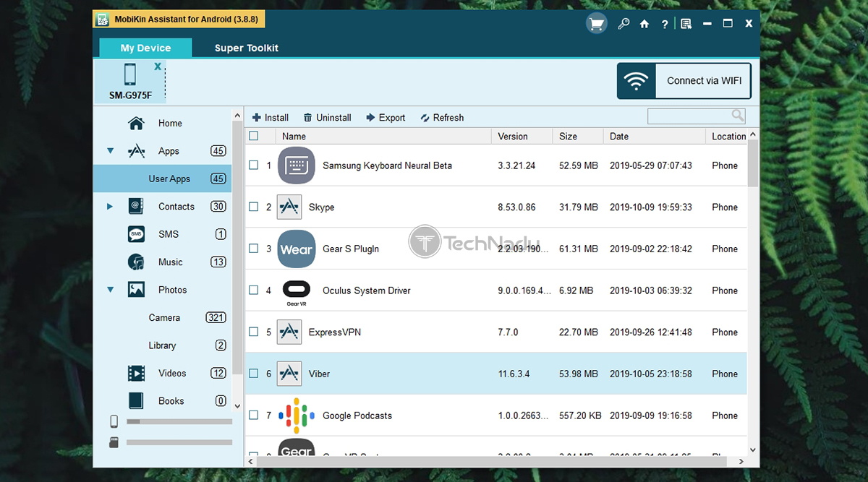868x482 pixels.
Task: Click the ExpressVPN app icon
Action: pos(289,332)
